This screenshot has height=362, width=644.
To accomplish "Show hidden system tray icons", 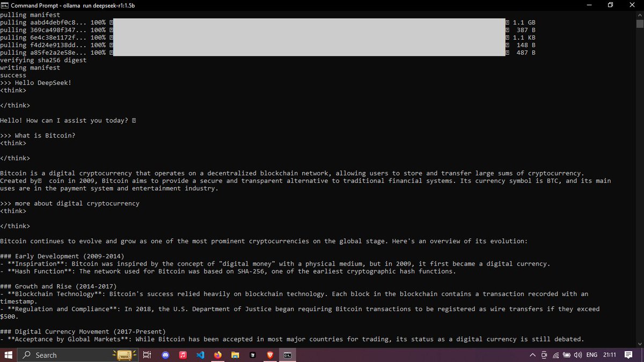I will click(x=532, y=355).
